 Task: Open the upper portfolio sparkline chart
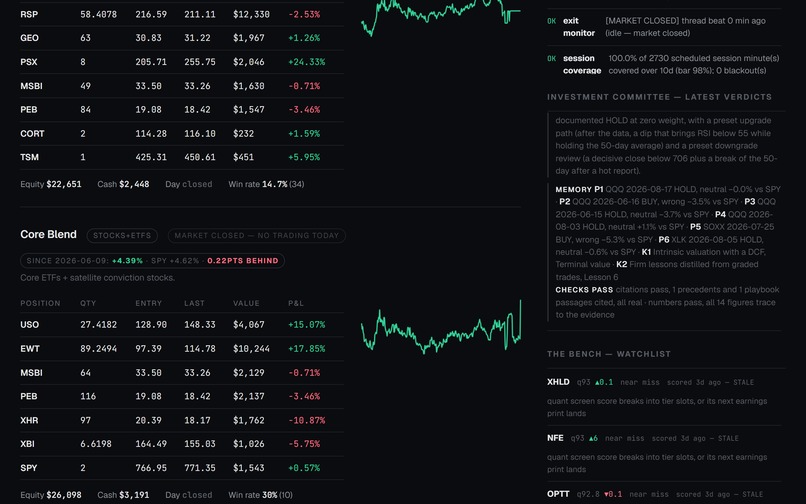click(x=441, y=18)
